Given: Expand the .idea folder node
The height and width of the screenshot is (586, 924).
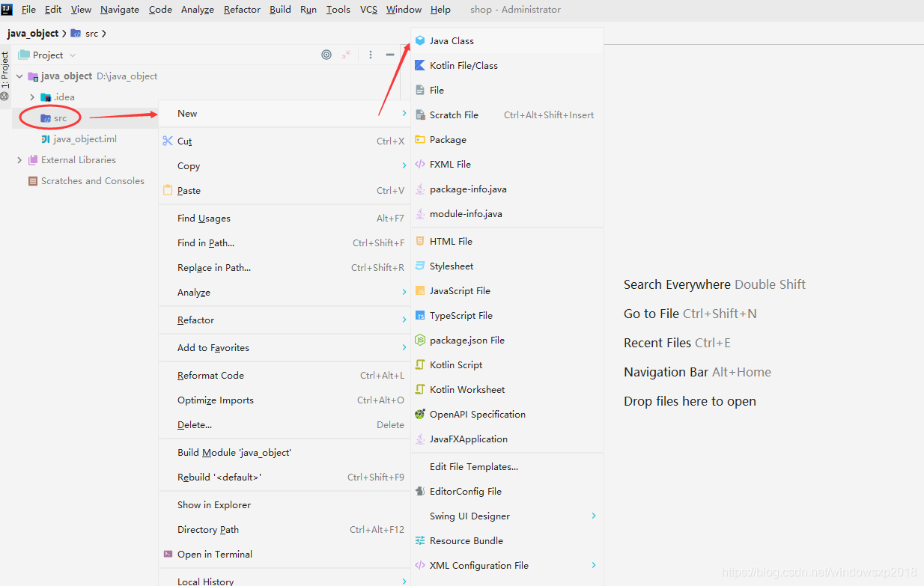Looking at the screenshot, I should (x=32, y=97).
